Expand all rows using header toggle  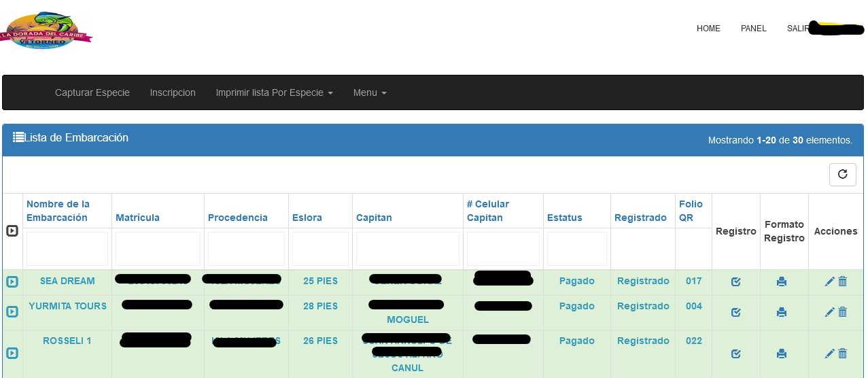(12, 231)
